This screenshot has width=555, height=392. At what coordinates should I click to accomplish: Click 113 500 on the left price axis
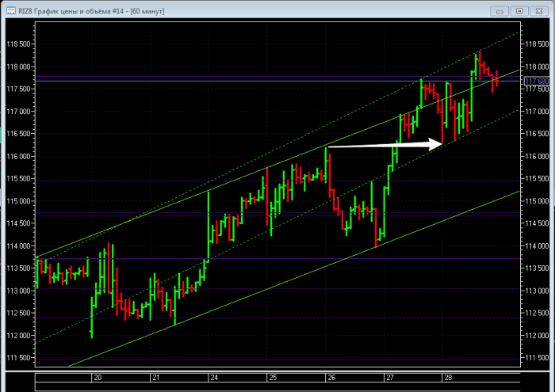pos(19,268)
